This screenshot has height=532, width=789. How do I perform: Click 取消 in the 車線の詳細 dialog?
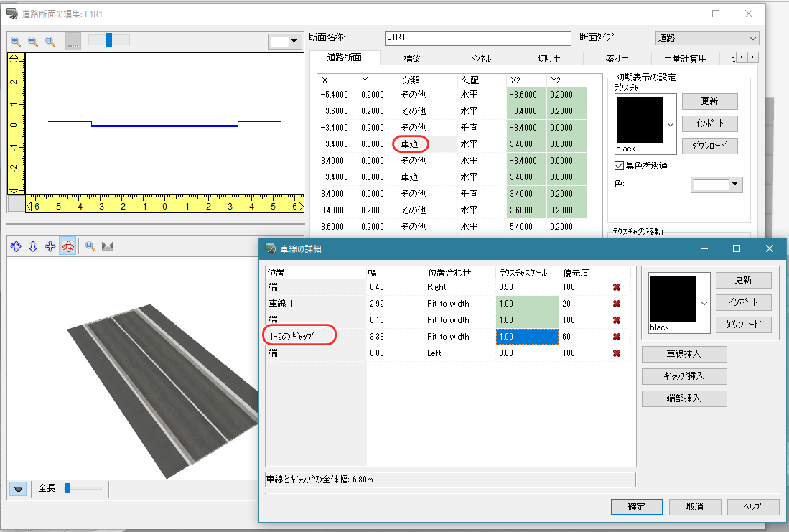coord(695,507)
